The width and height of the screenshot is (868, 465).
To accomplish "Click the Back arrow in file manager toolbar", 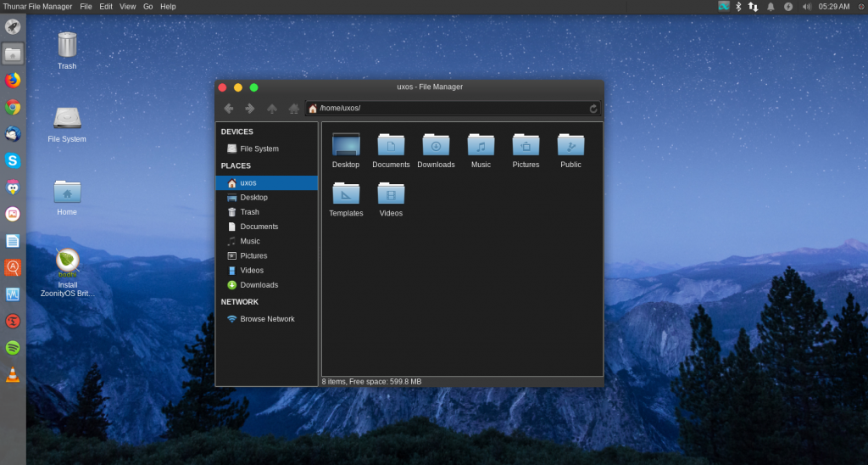I will click(228, 109).
